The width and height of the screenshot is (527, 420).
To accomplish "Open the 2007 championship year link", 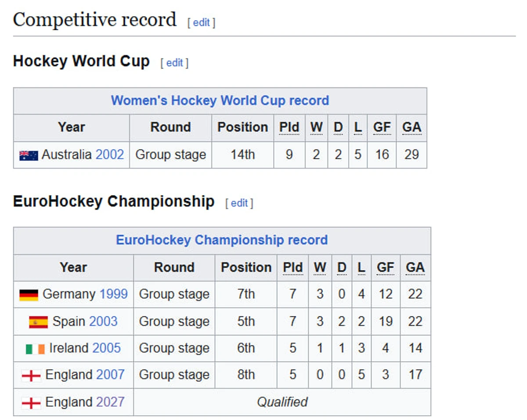I will click(x=110, y=375).
